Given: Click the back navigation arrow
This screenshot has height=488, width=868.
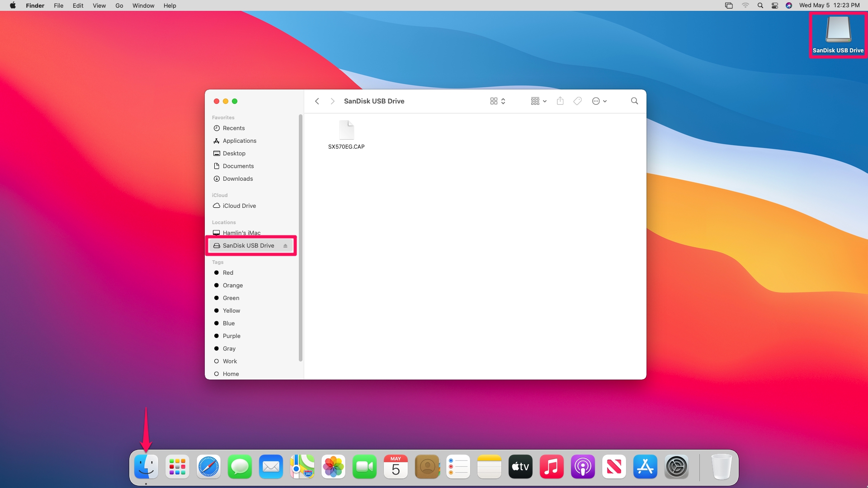Looking at the screenshot, I should click(x=317, y=101).
